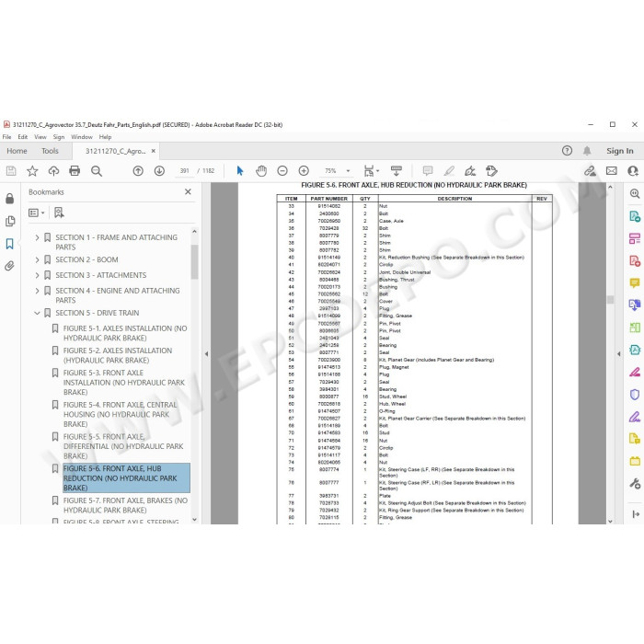Click the rotate/stamp tool icon
Viewport: 644px width, 644px height.
[491, 171]
